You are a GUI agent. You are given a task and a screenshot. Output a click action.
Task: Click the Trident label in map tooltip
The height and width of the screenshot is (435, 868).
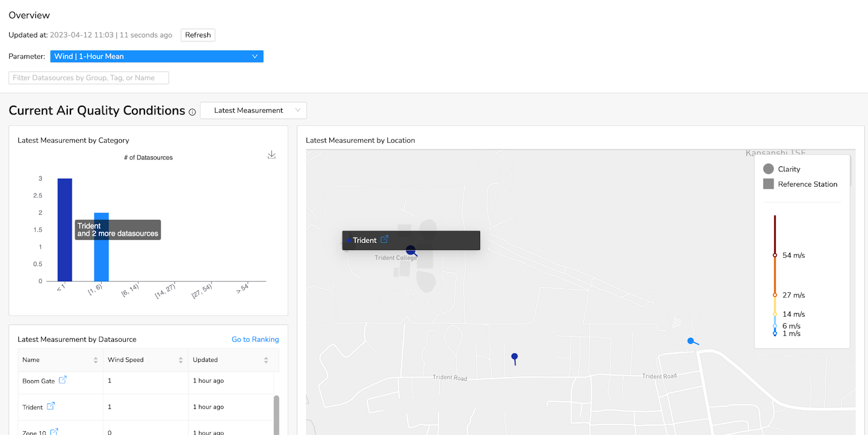(364, 240)
